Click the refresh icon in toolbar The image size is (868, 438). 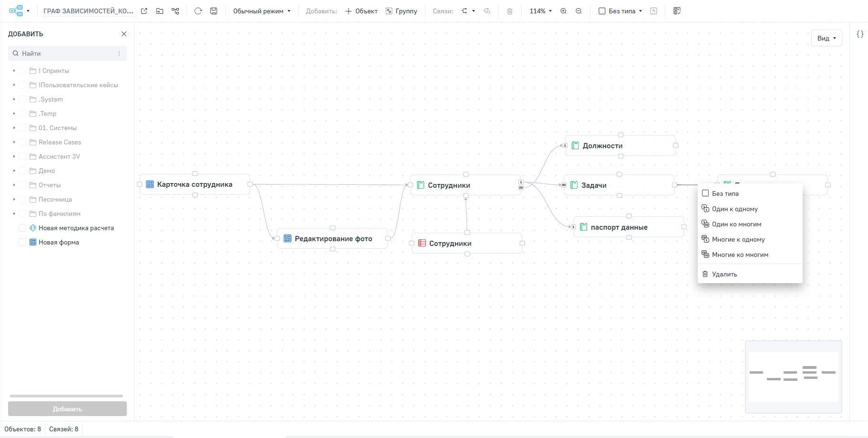[x=198, y=11]
